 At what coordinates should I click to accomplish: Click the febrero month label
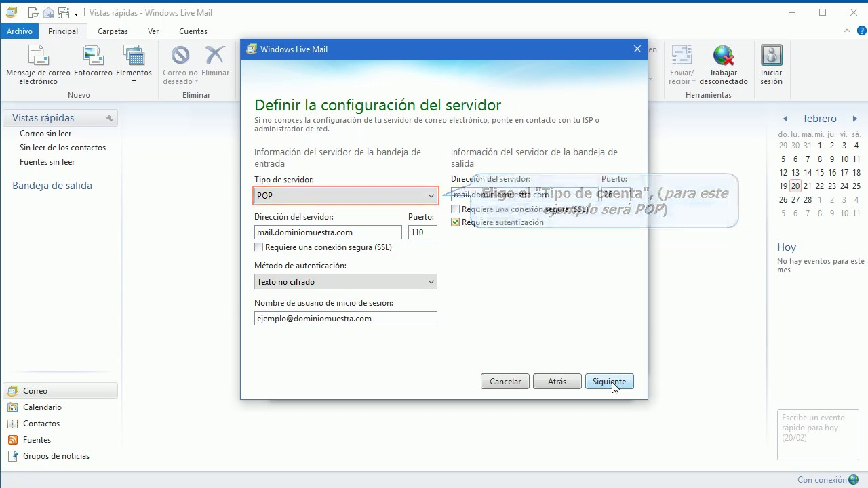tap(820, 119)
